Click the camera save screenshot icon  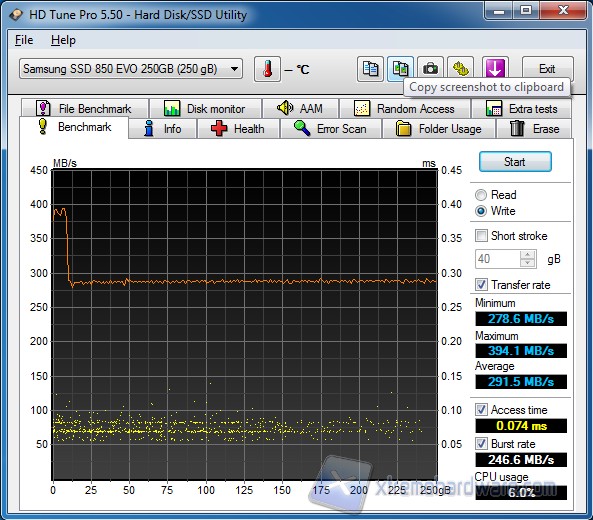point(430,69)
